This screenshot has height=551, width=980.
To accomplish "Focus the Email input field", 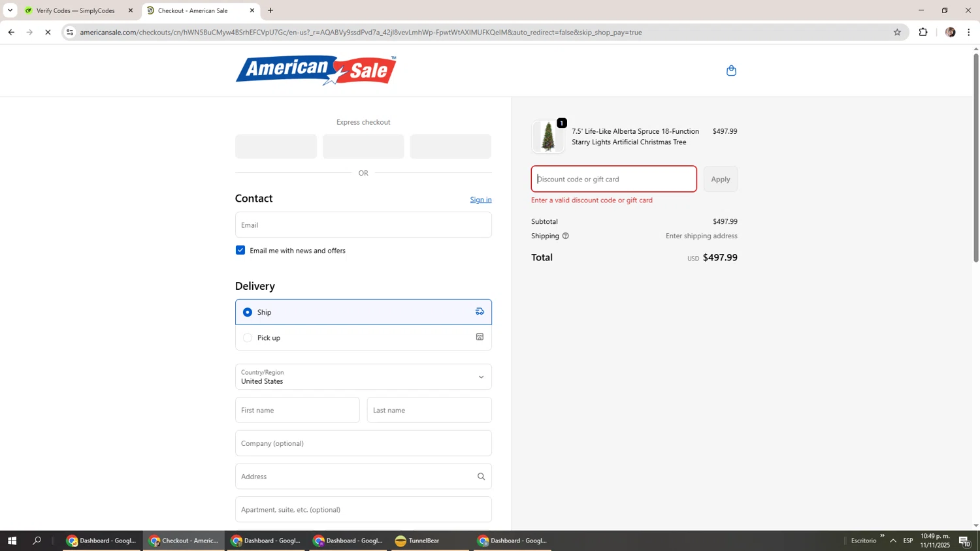I will pyautogui.click(x=363, y=225).
